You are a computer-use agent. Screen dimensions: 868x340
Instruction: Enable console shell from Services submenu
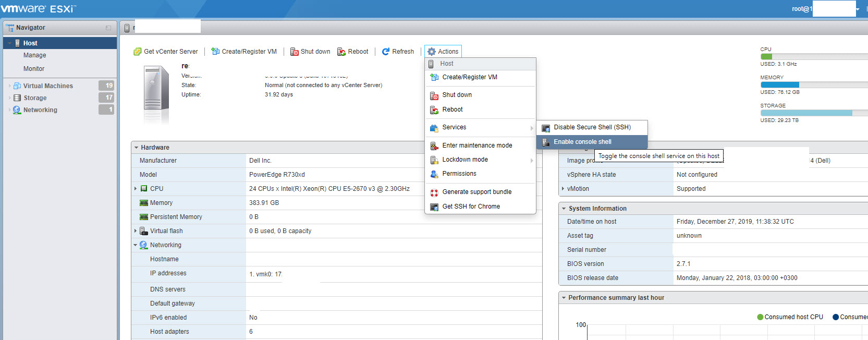pos(582,142)
